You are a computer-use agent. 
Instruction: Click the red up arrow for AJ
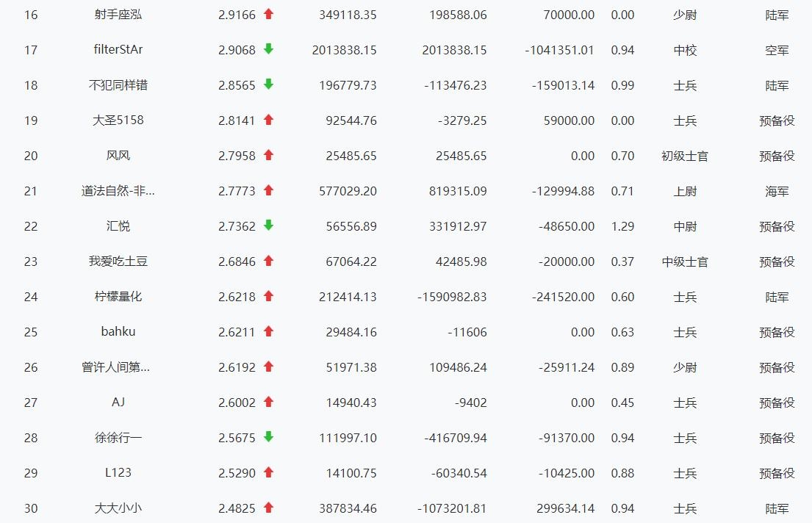(x=268, y=402)
